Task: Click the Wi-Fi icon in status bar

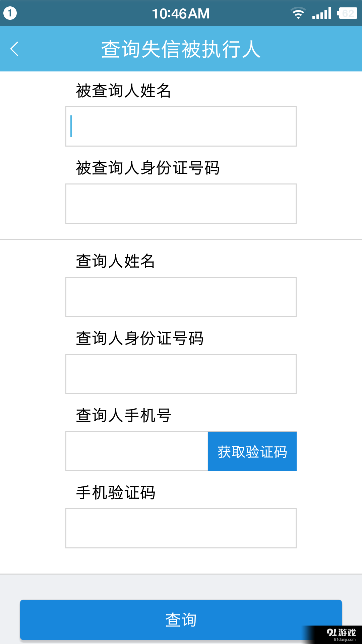Action: pyautogui.click(x=298, y=13)
